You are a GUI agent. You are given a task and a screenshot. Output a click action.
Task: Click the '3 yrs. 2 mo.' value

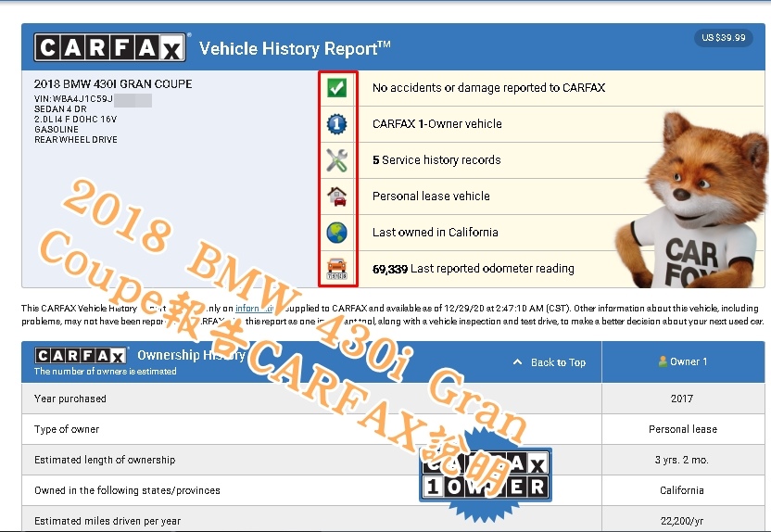tap(681, 460)
